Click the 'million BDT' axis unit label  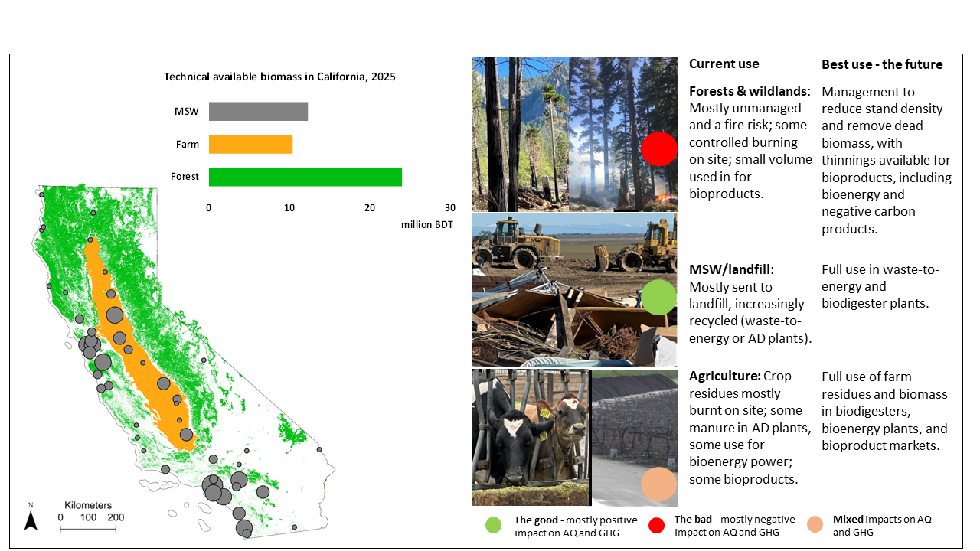(x=426, y=224)
